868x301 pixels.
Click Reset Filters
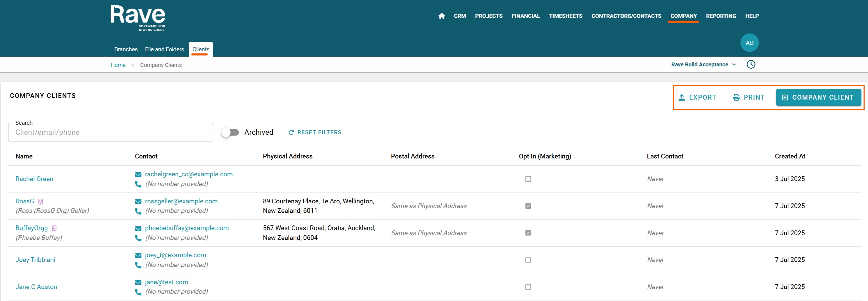pos(315,132)
